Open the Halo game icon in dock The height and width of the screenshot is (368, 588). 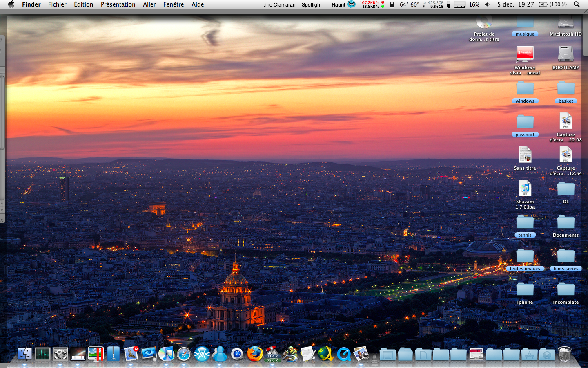coord(290,354)
